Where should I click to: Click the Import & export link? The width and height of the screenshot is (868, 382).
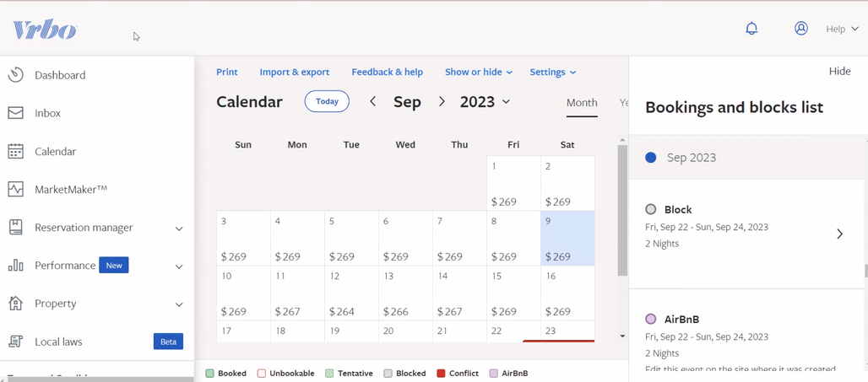(295, 73)
